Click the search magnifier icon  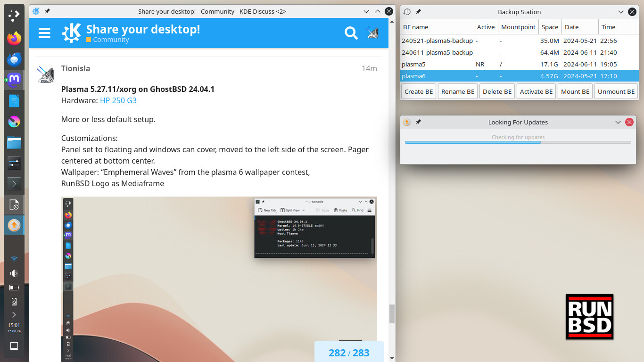point(351,33)
